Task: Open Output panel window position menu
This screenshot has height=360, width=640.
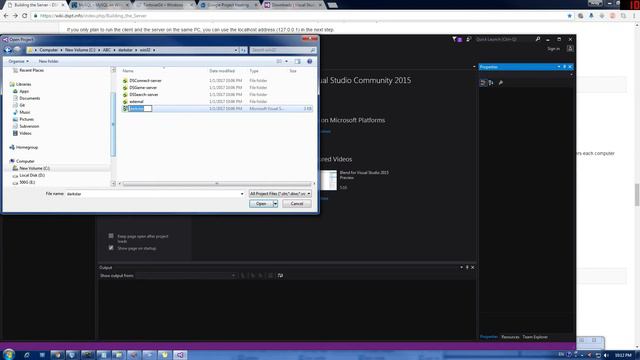Action: (x=462, y=267)
